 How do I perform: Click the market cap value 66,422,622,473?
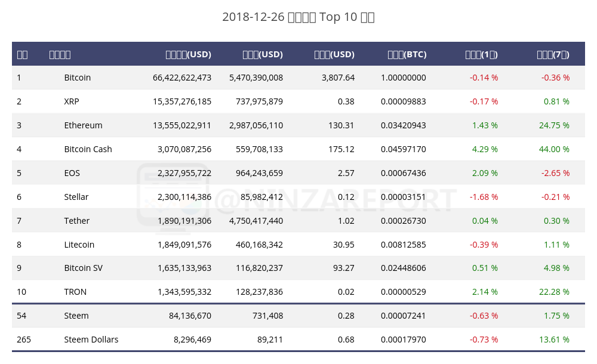tap(182, 78)
